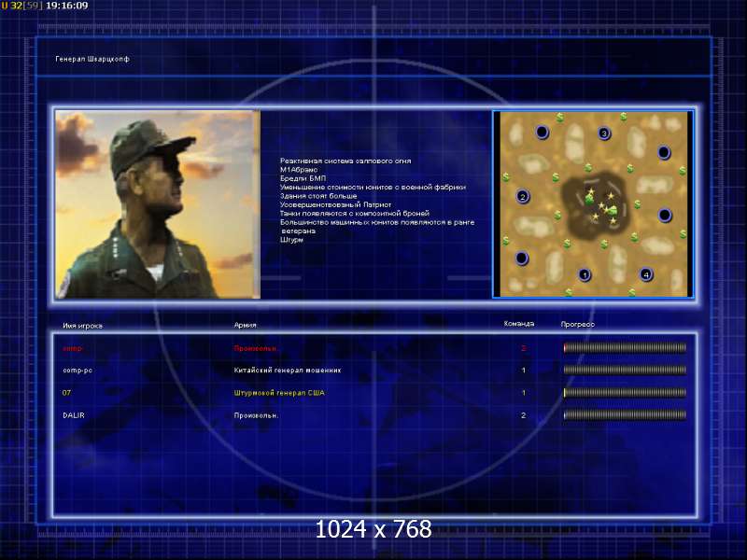Click the comp-pc row progress bar
Viewport: 747px width, 560px height.
tap(625, 370)
